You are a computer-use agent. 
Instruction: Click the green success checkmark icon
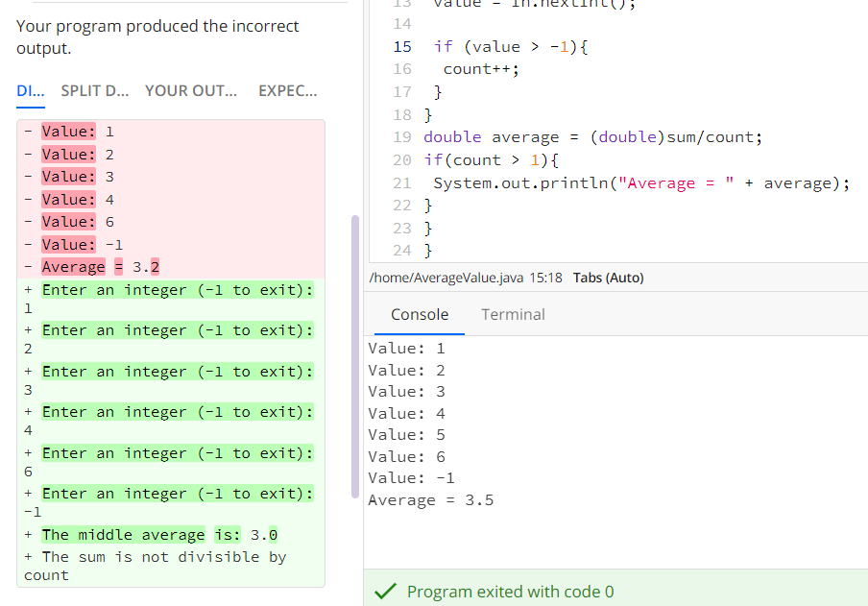[x=385, y=592]
